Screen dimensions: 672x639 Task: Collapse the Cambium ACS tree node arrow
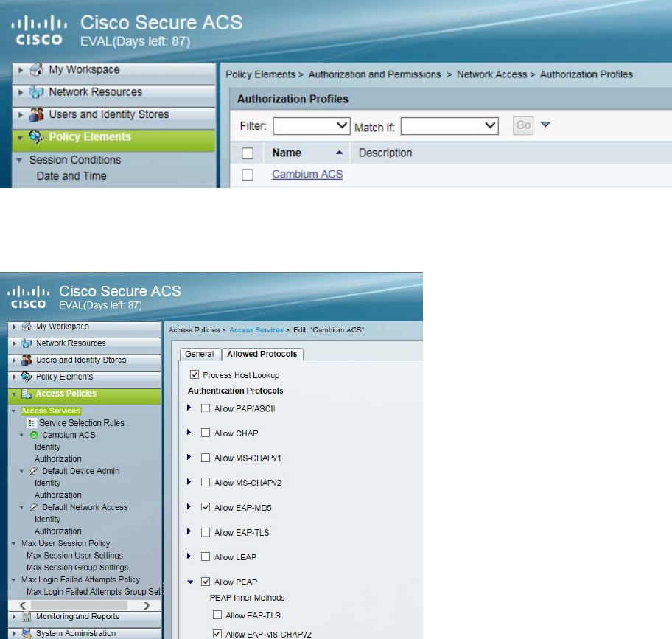tap(21, 436)
